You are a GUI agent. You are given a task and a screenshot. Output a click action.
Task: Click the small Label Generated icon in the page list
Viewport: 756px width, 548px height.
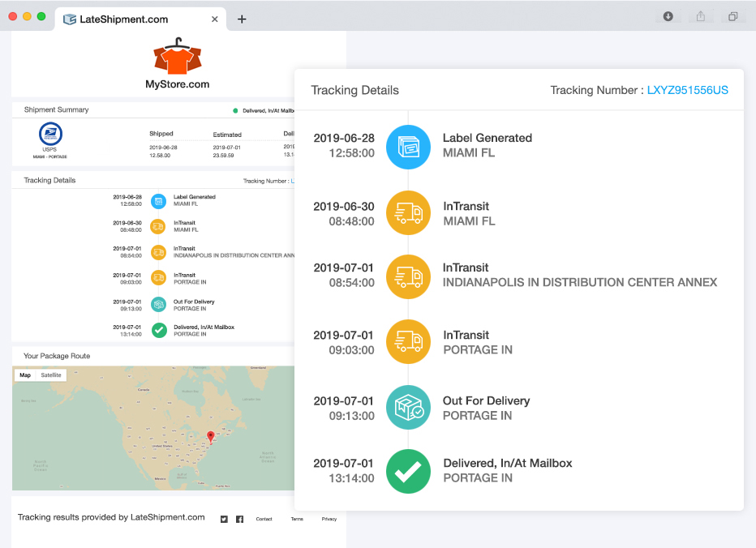[159, 201]
